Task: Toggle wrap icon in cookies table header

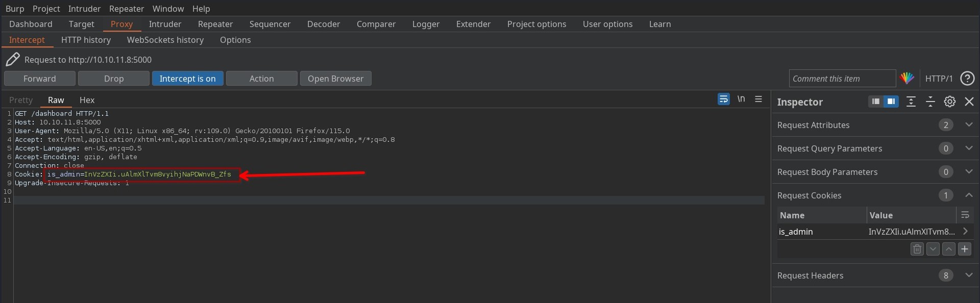Action: click(965, 215)
